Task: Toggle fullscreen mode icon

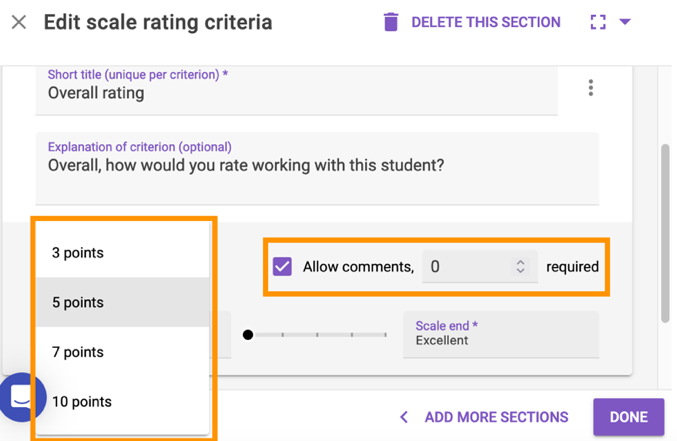Action: click(x=598, y=22)
